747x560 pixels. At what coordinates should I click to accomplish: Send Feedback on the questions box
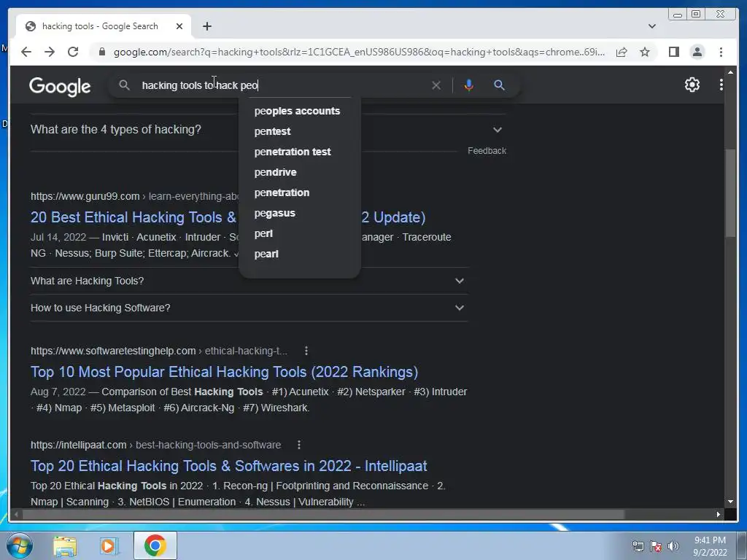[x=487, y=150]
